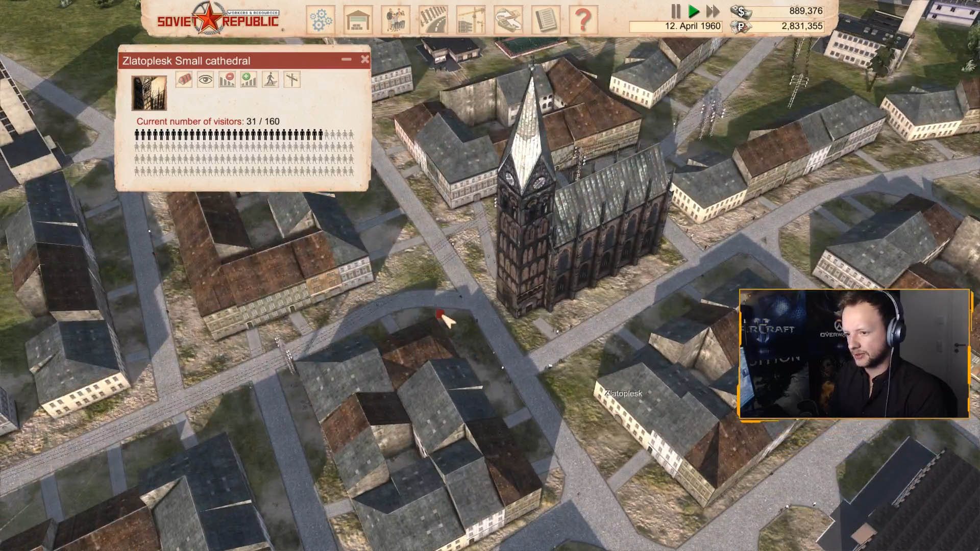Viewport: 980px width, 551px height.
Task: Click the red minus decrease priority icon
Action: [227, 79]
